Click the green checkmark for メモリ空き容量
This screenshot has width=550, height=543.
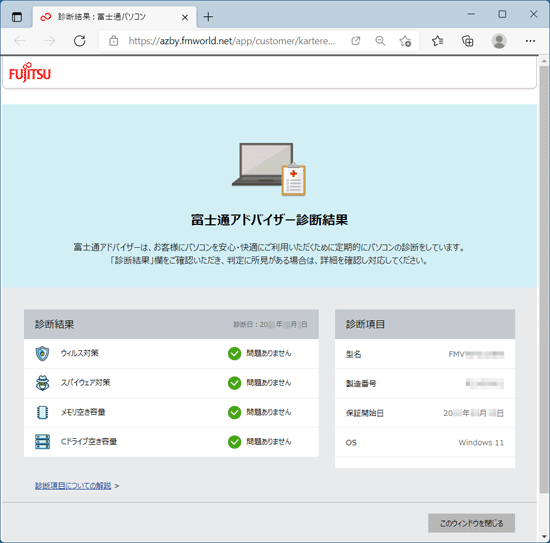point(234,413)
